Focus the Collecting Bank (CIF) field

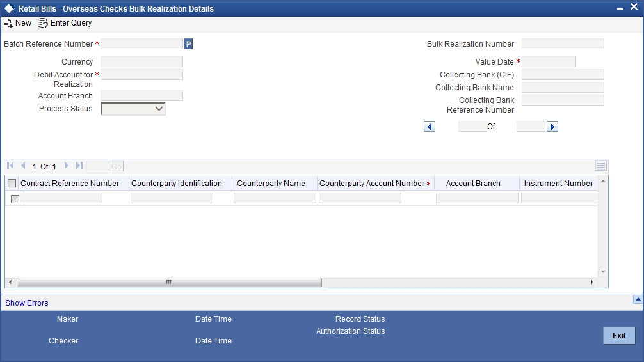563,75
